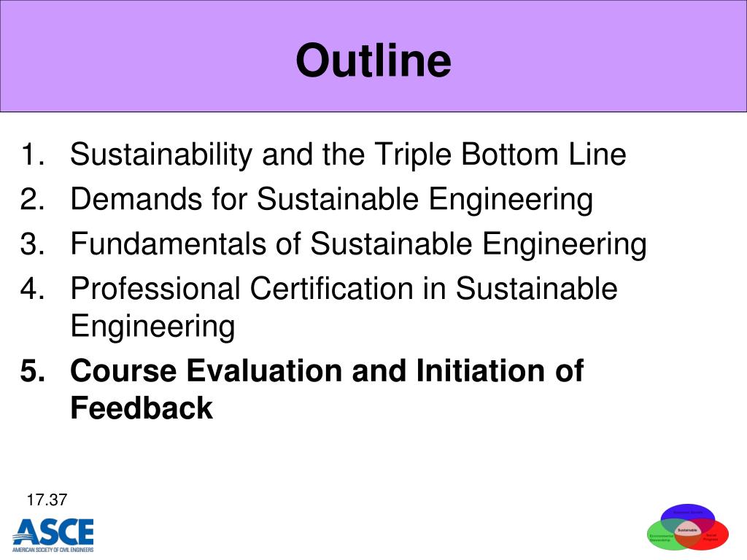The width and height of the screenshot is (747, 560).
Task: Select list number 2 marker
Action: coord(32,198)
